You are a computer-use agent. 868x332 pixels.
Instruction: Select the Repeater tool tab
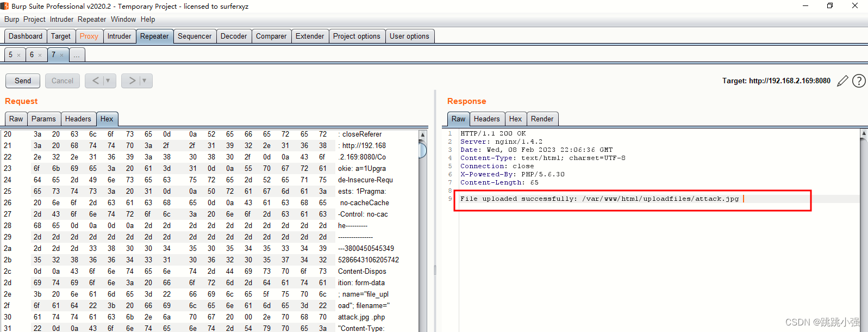pyautogui.click(x=154, y=36)
